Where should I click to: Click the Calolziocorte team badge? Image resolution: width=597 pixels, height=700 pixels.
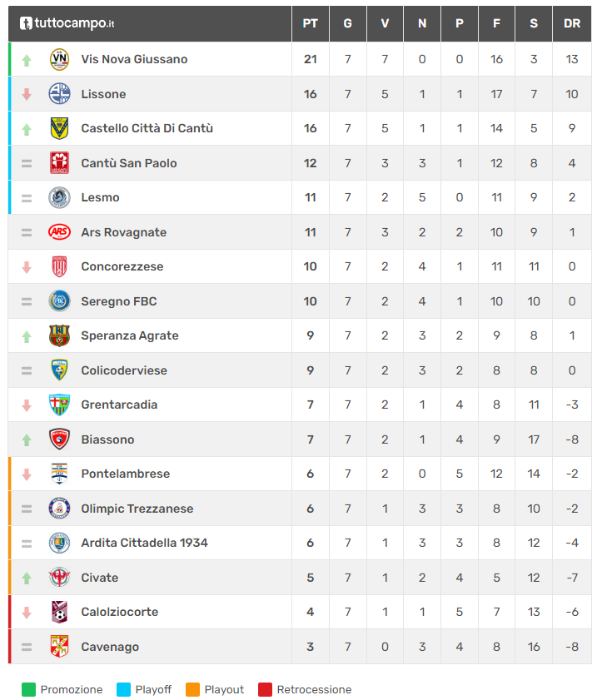click(59, 612)
